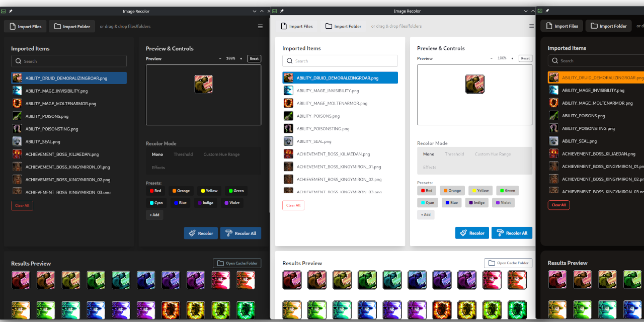Switch to Threshold tab in left dark window
This screenshot has height=322, width=644.
(183, 154)
